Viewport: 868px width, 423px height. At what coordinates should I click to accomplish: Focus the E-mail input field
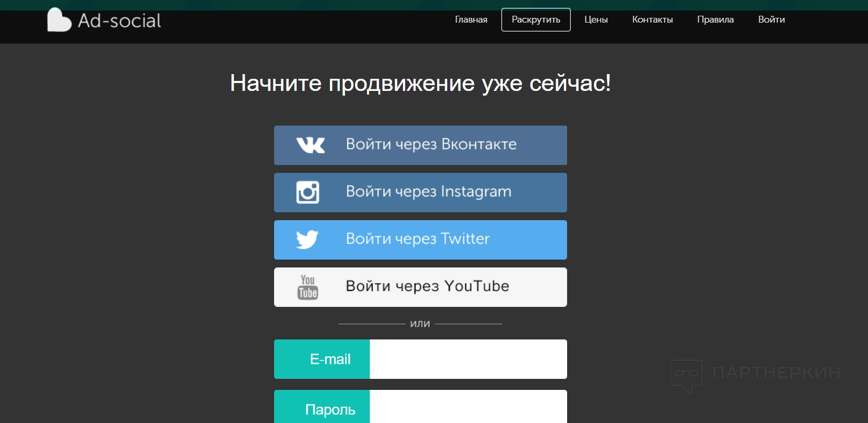[468, 359]
